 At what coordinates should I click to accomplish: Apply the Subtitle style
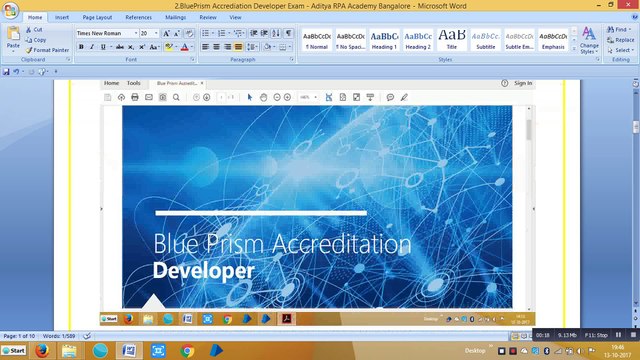coord(486,40)
